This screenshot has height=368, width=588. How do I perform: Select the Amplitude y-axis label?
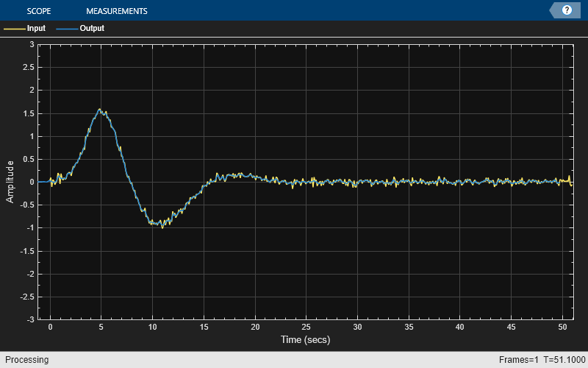10,182
